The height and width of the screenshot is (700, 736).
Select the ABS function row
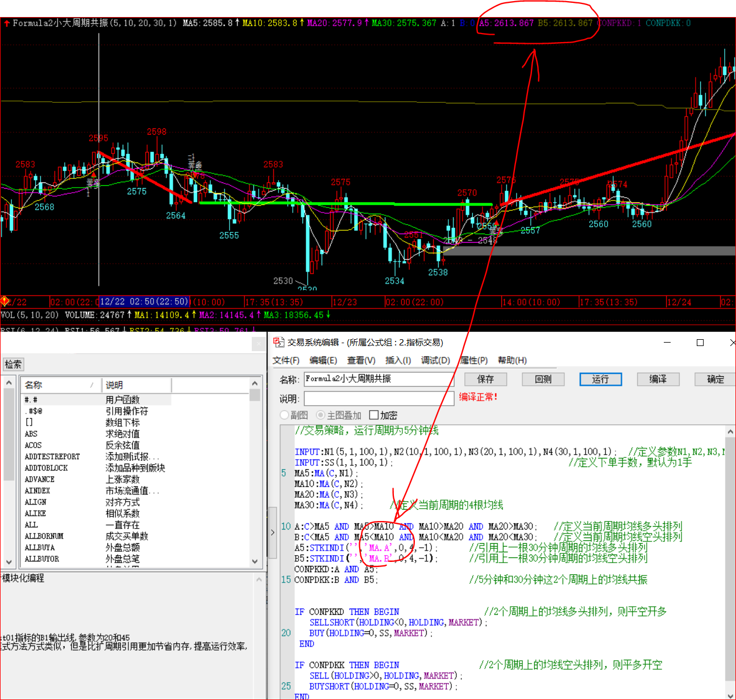(96, 434)
